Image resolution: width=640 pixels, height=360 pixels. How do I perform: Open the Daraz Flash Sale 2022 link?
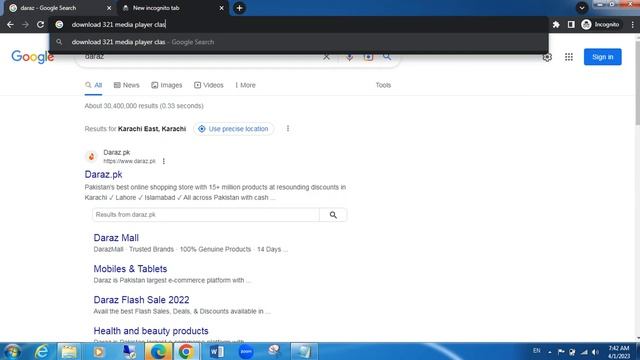pyautogui.click(x=141, y=300)
